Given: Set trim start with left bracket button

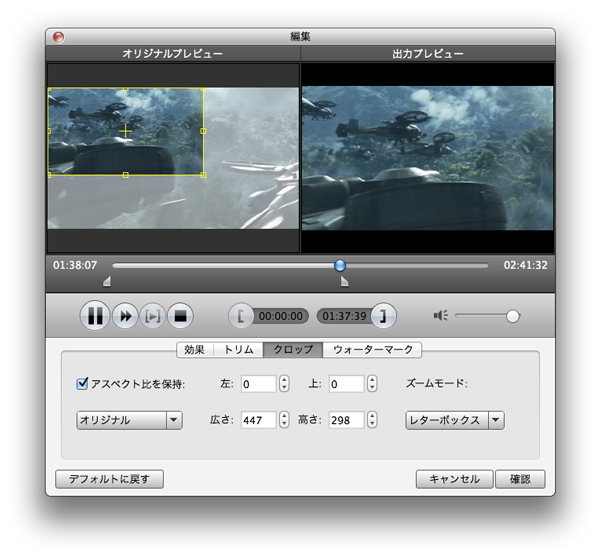Looking at the screenshot, I should point(241,316).
